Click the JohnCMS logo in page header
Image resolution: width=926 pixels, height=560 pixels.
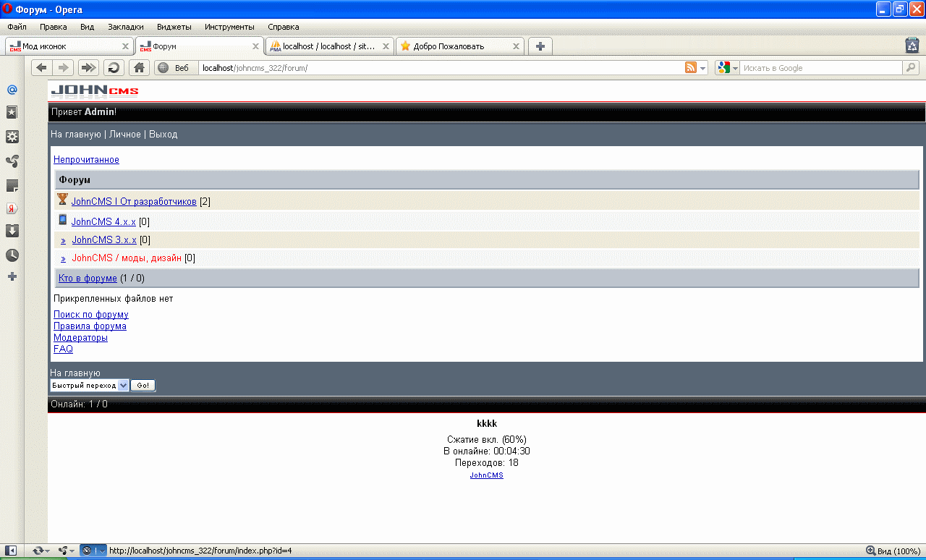[x=94, y=90]
